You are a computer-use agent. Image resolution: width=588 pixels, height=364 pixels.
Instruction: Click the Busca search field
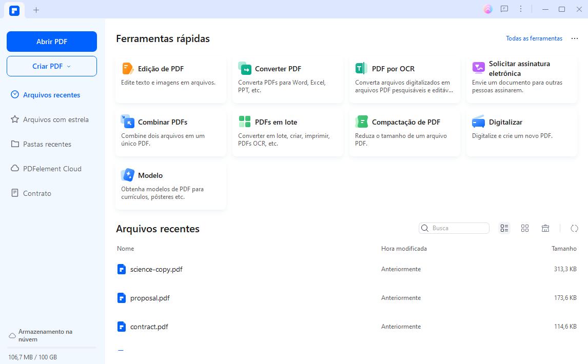tap(458, 228)
